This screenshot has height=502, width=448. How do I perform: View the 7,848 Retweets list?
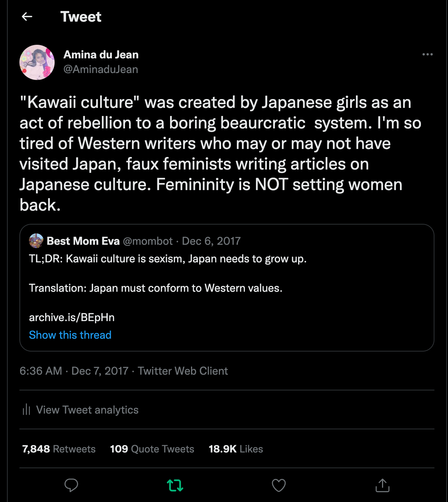tap(58, 449)
